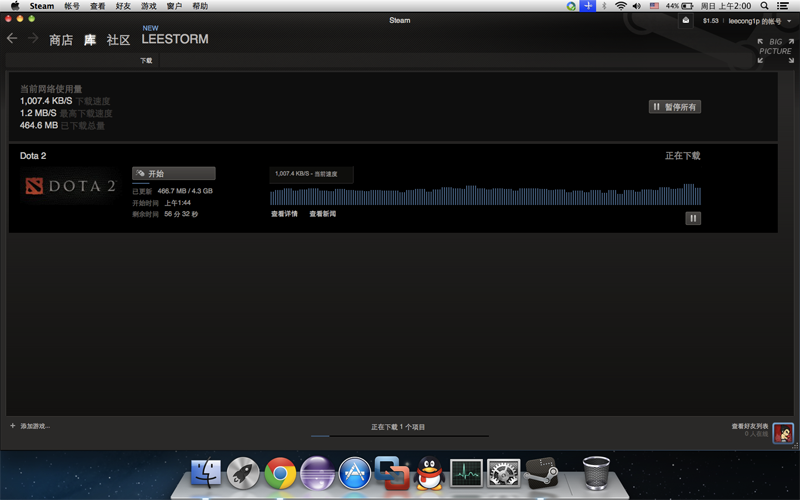The height and width of the screenshot is (500, 800).
Task: Open the 库 library tab
Action: click(x=90, y=40)
